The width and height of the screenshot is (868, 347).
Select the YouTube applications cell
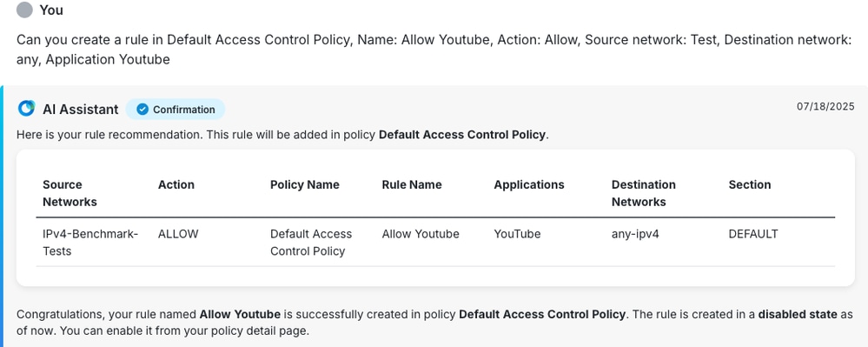[x=517, y=234]
